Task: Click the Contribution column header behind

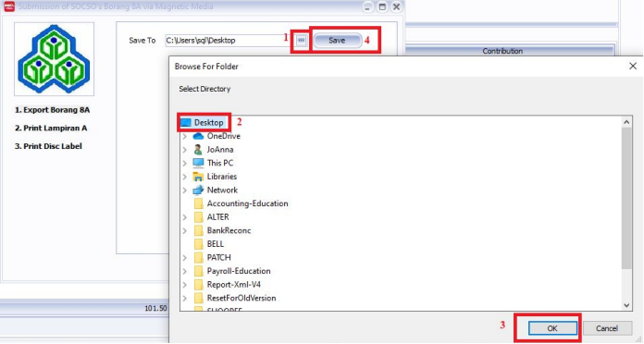Action: tap(510, 51)
